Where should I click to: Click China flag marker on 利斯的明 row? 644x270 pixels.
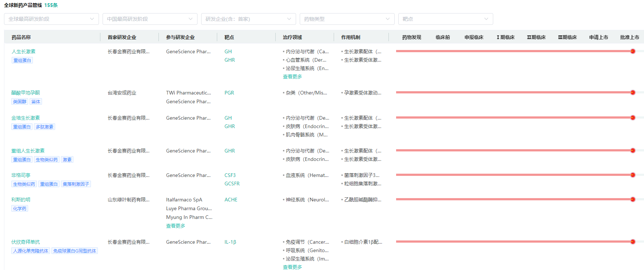633,199
